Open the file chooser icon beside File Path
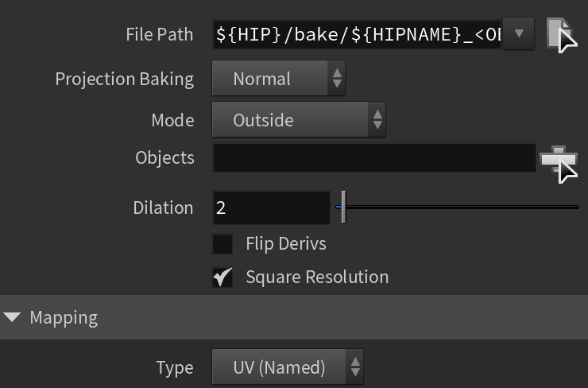The width and height of the screenshot is (588, 388). click(562, 35)
